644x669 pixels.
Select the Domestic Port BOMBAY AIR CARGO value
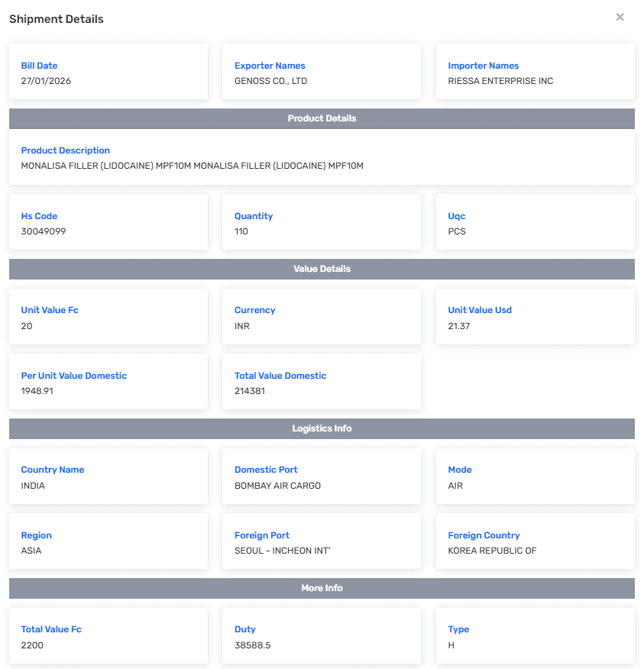click(x=277, y=486)
